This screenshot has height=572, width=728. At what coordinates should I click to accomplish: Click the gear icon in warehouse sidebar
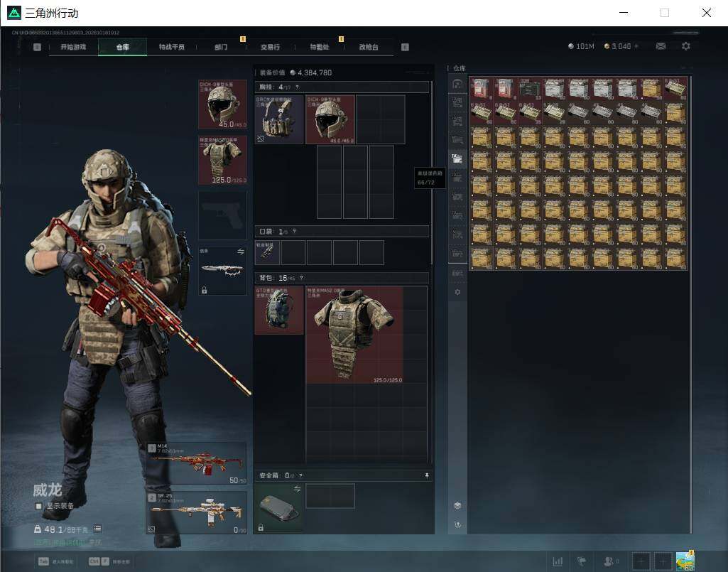(457, 292)
